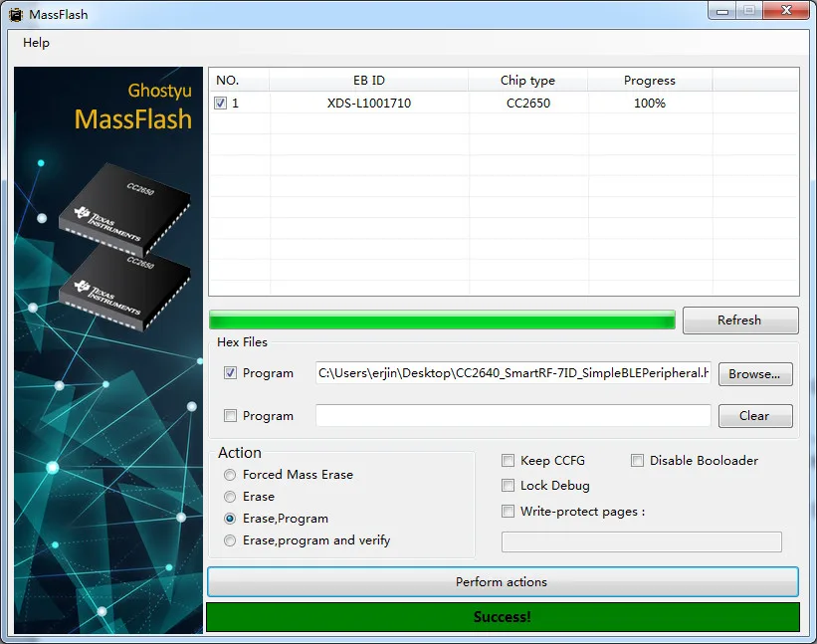Clear the hex file entries
Screen dimensions: 817x644
(x=755, y=416)
